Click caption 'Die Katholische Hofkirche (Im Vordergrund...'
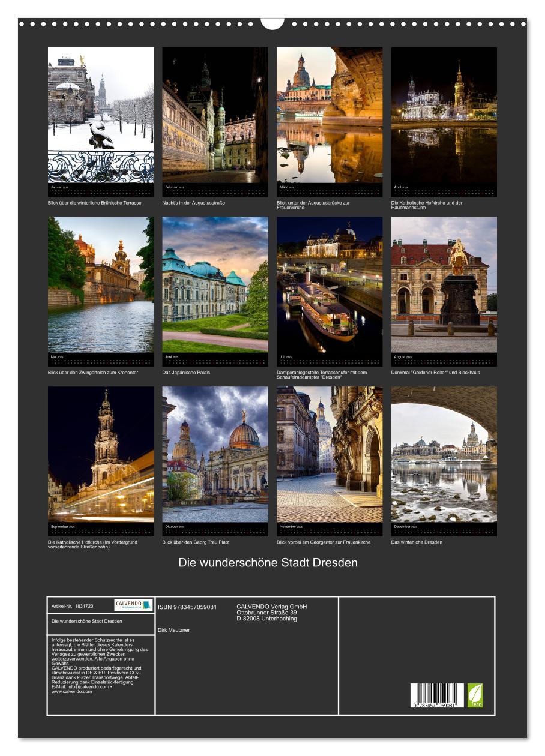 (x=93, y=544)
